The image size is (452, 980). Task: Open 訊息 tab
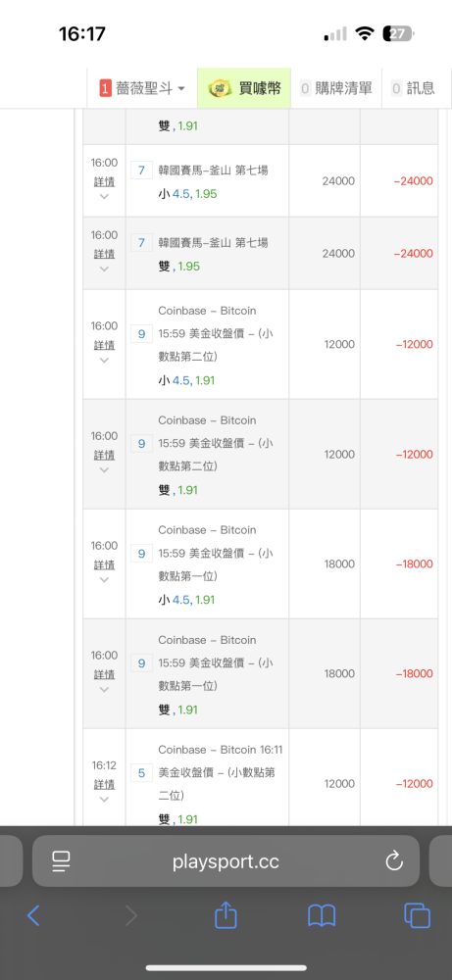point(413,88)
